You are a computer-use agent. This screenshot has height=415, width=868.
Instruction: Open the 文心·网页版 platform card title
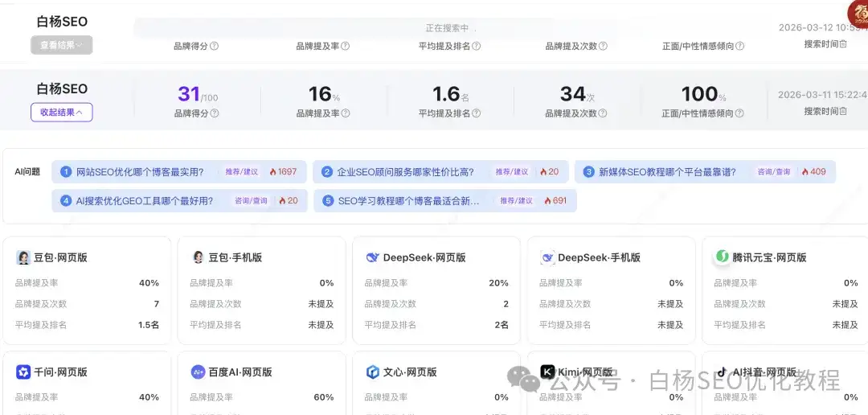(x=410, y=372)
